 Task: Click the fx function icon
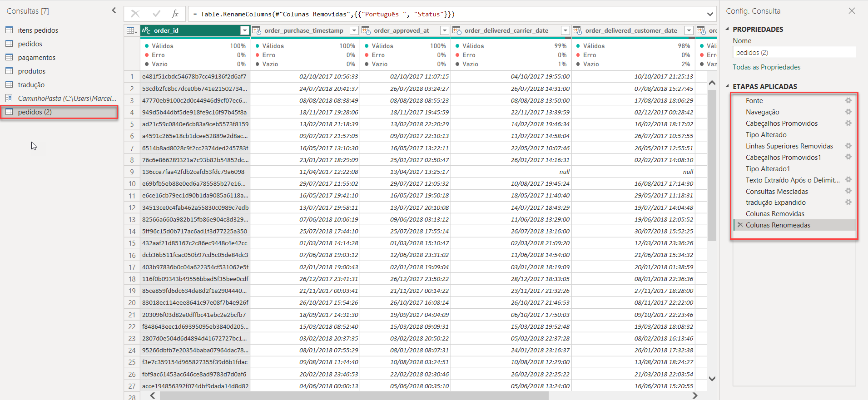pyautogui.click(x=175, y=14)
